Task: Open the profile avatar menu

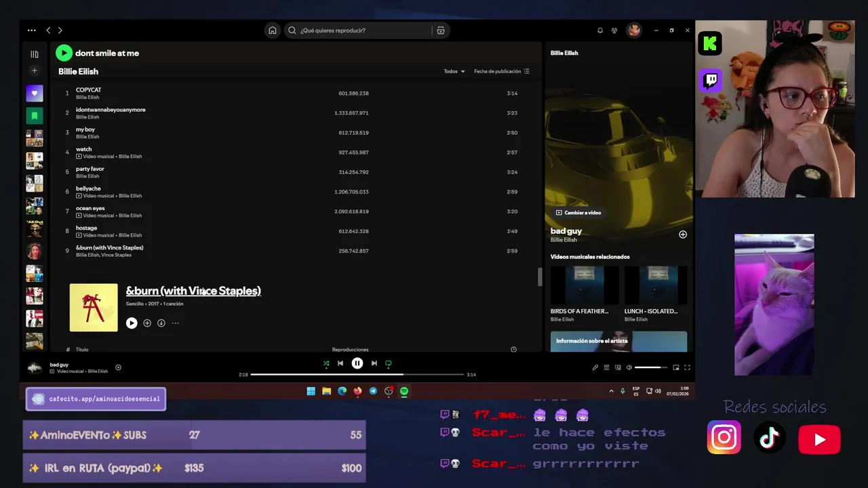Action: [633, 30]
